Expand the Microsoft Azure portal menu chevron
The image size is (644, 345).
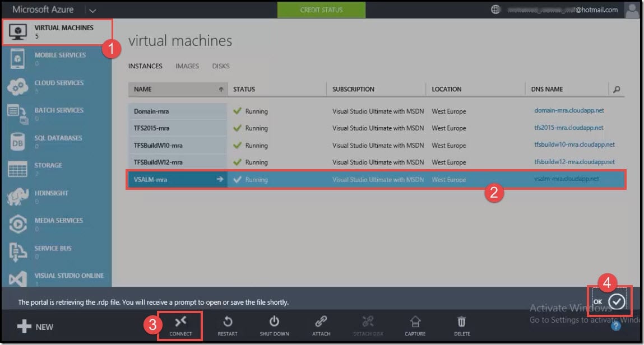click(92, 10)
